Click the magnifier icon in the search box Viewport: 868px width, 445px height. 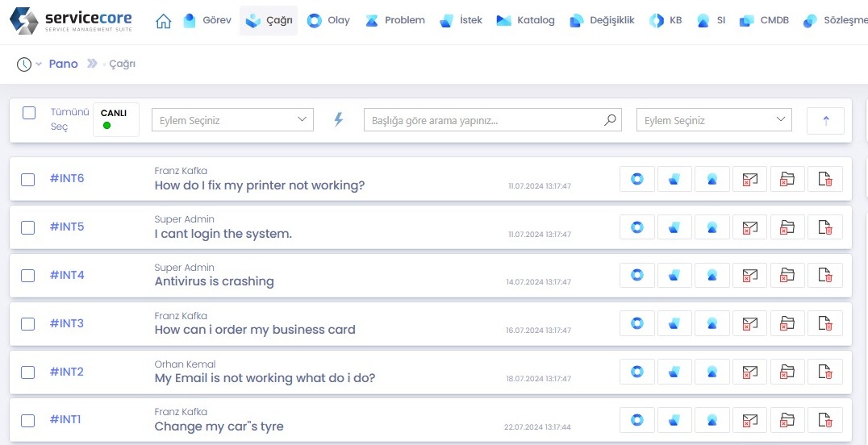tap(611, 120)
